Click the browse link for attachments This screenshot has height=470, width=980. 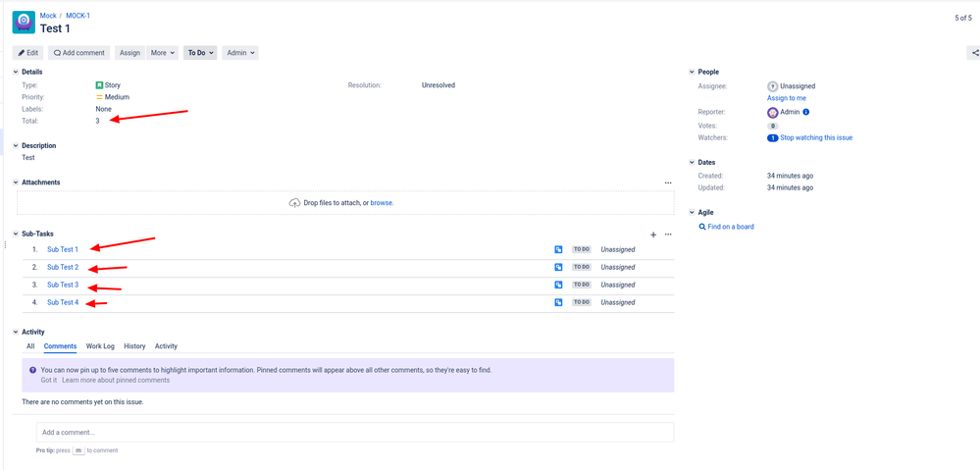382,202
